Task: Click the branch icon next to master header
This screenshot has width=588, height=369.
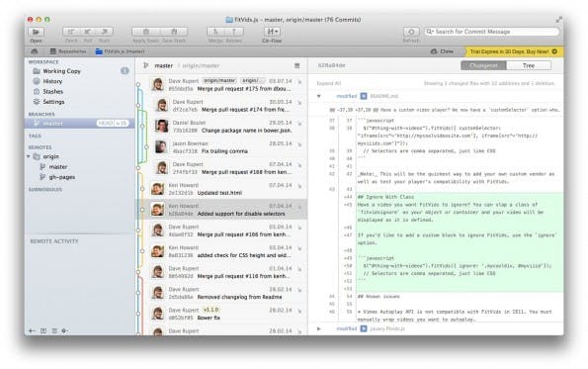Action: 146,65
